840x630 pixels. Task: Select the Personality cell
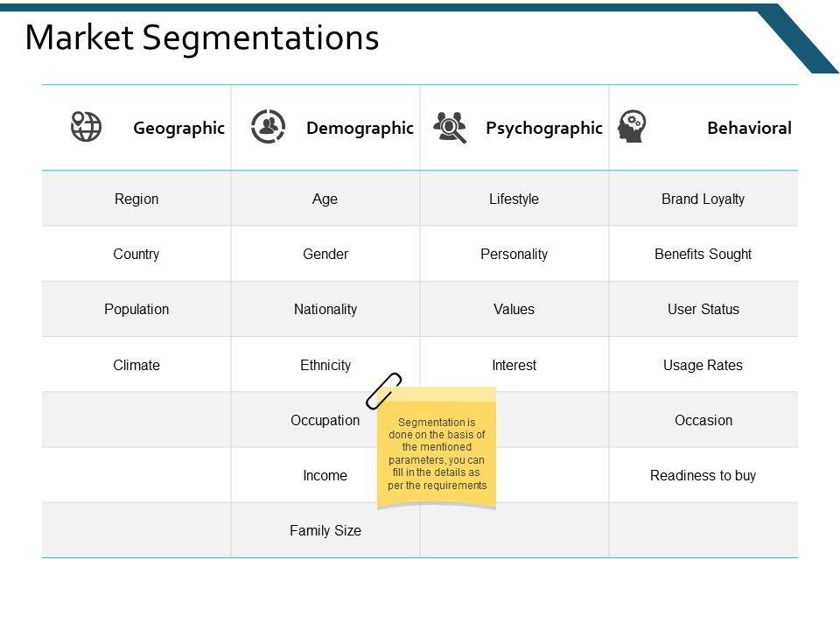click(514, 254)
